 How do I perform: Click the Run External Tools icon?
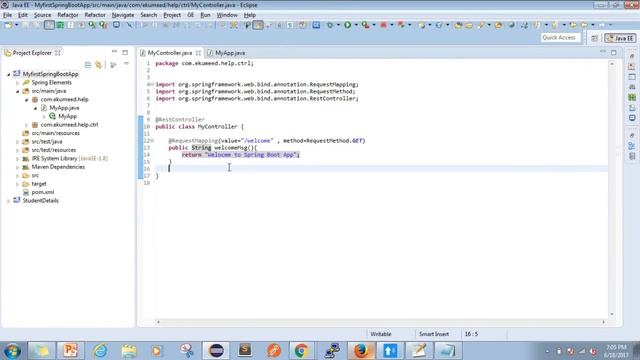(365, 25)
